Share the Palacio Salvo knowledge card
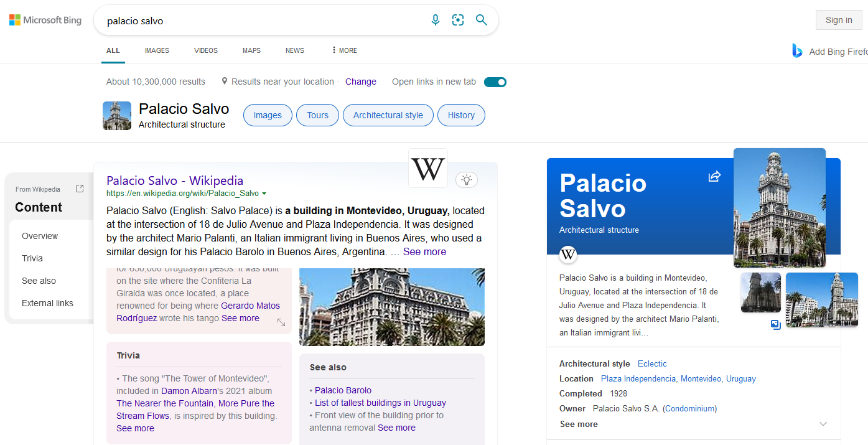 click(714, 177)
